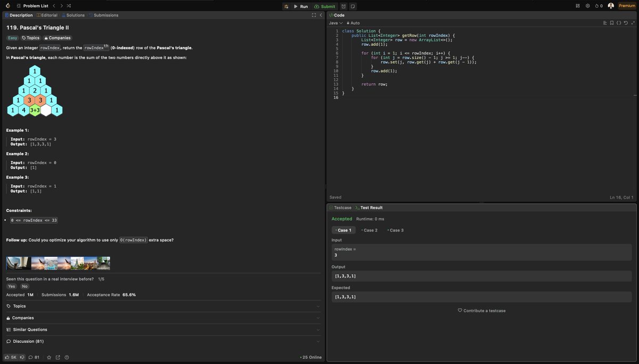
Task: Expand the Discussion (81) section
Action: coord(162,341)
